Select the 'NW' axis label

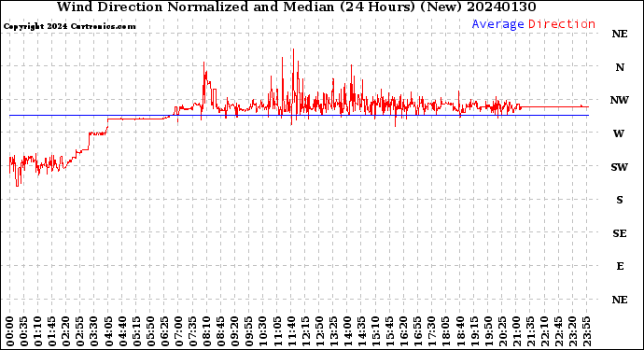coord(619,100)
